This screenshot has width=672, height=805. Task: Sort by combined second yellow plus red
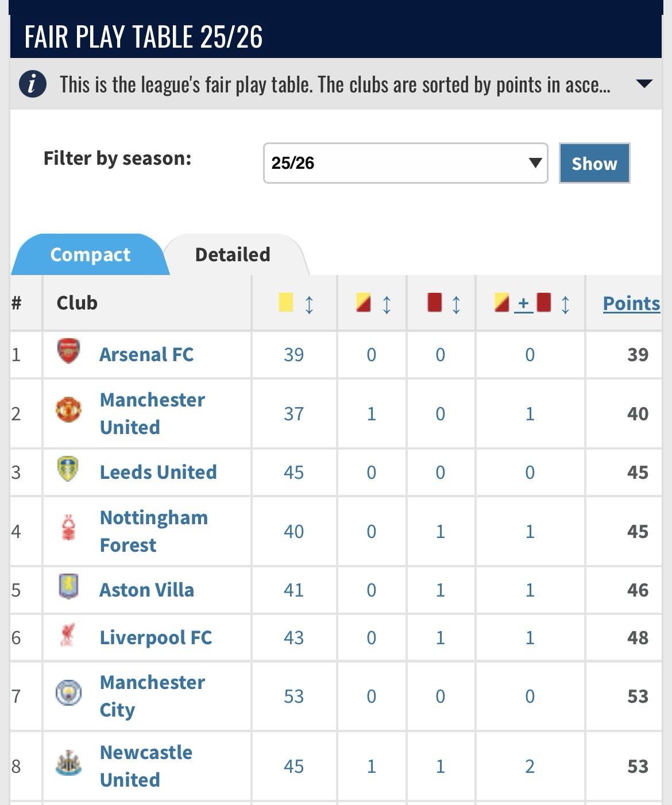click(565, 304)
